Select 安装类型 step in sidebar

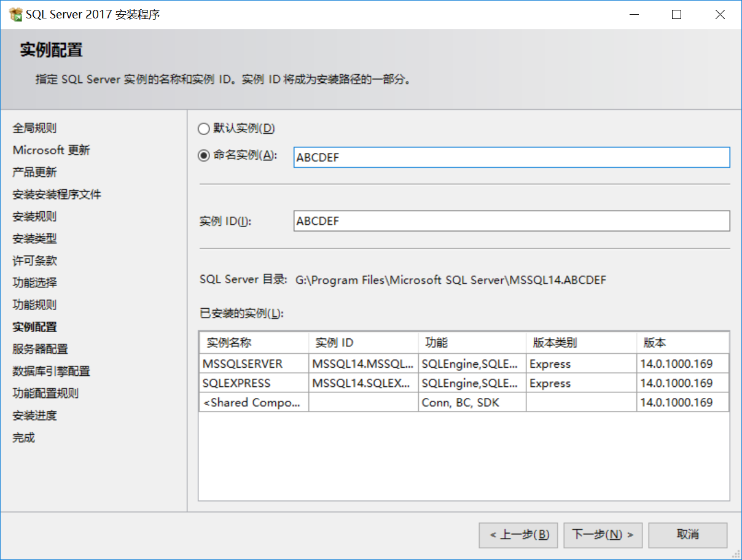[x=34, y=239]
